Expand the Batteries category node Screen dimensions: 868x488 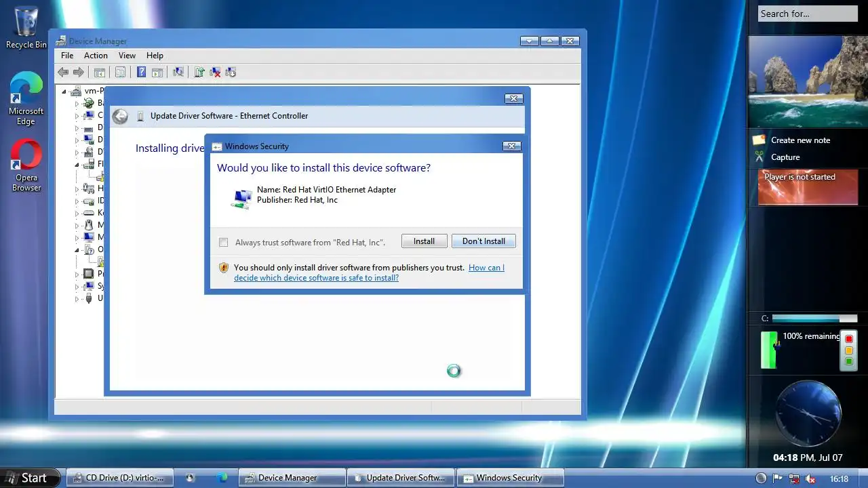click(77, 104)
